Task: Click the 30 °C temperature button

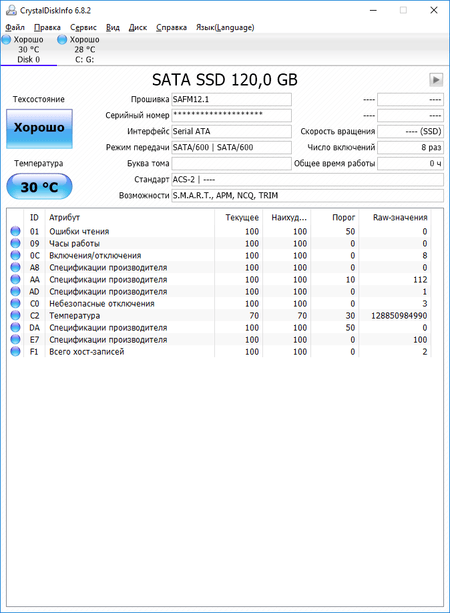Action: pyautogui.click(x=39, y=186)
